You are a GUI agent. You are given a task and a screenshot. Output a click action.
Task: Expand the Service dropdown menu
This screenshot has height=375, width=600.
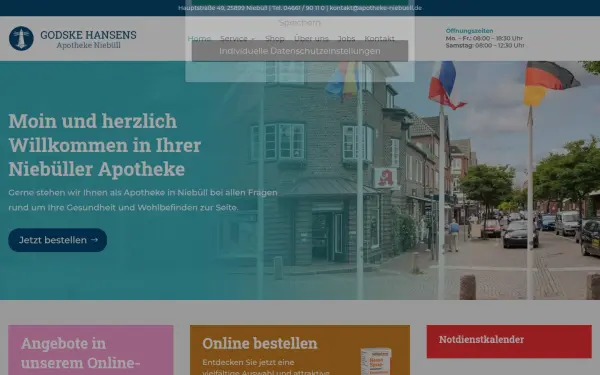coord(238,39)
